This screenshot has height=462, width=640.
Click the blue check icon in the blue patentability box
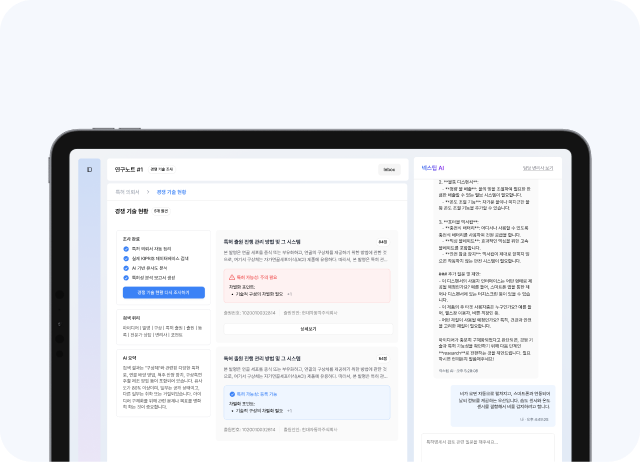(x=232, y=394)
